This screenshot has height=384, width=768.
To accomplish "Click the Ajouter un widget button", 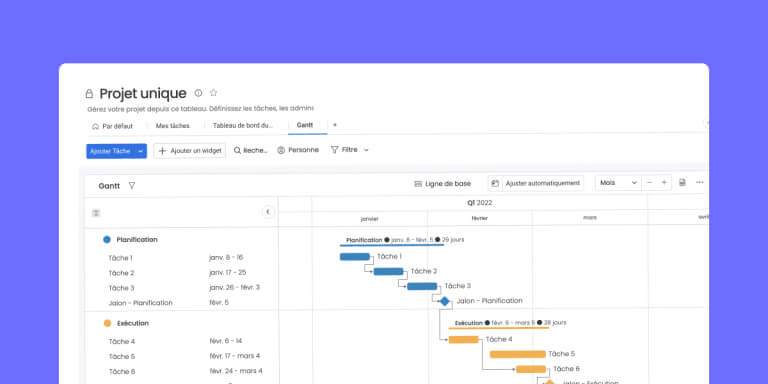I will [190, 151].
